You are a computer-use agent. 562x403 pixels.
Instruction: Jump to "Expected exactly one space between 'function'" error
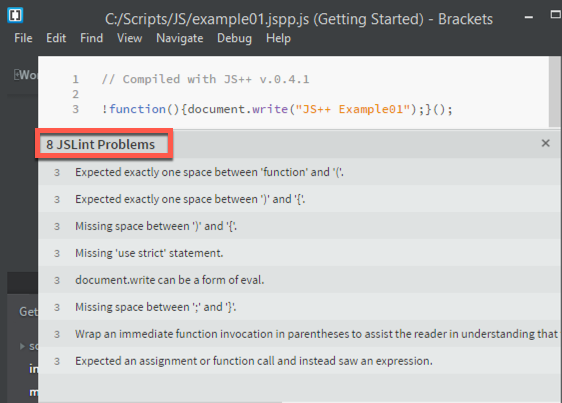pyautogui.click(x=300, y=172)
